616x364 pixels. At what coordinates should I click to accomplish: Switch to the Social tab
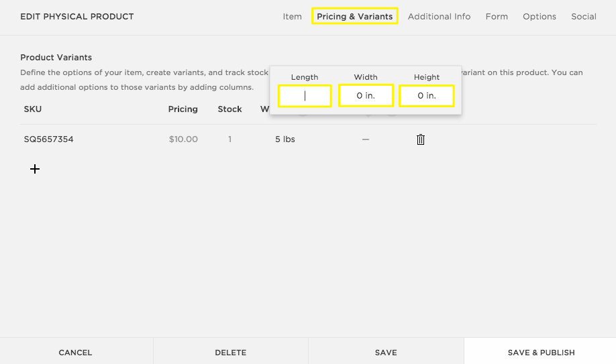(583, 17)
